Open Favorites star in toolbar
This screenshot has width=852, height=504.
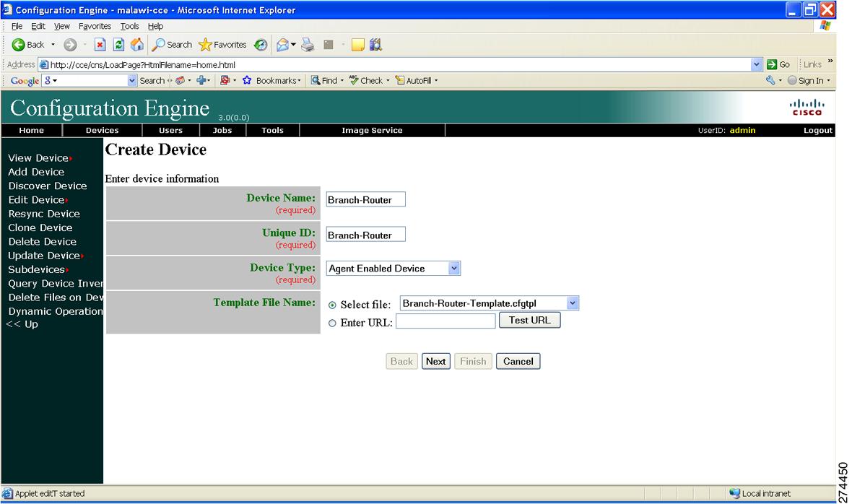click(x=205, y=45)
